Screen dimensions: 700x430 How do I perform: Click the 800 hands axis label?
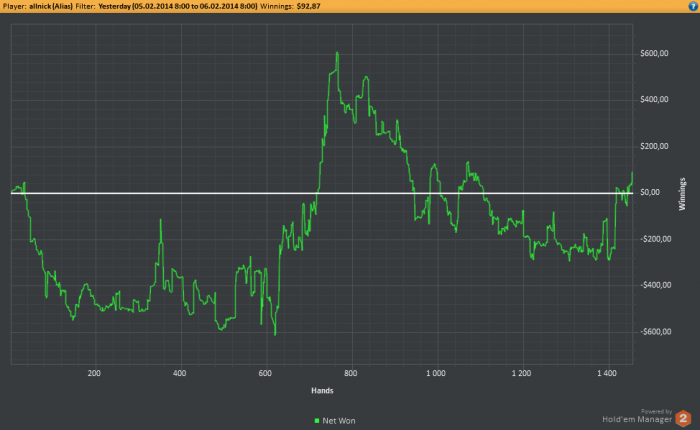coord(351,373)
